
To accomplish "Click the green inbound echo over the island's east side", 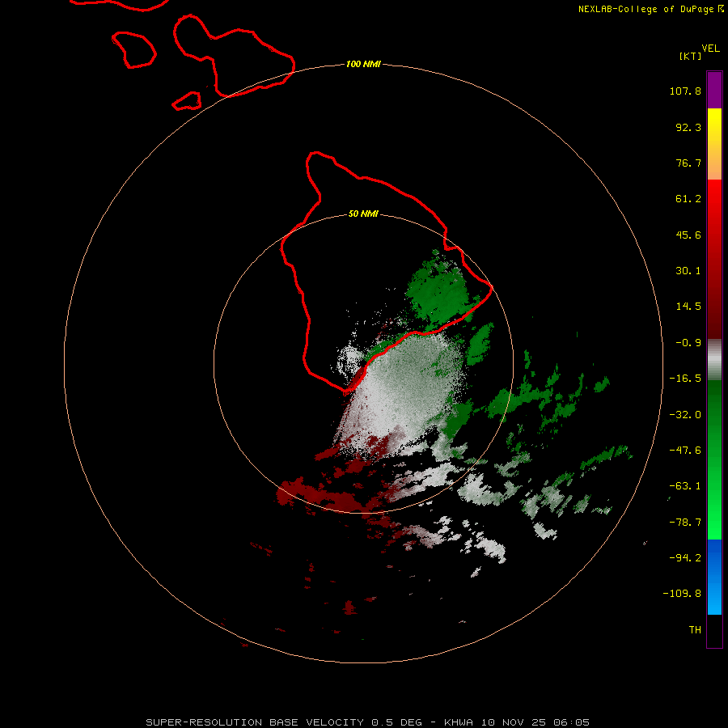I will click(x=437, y=290).
